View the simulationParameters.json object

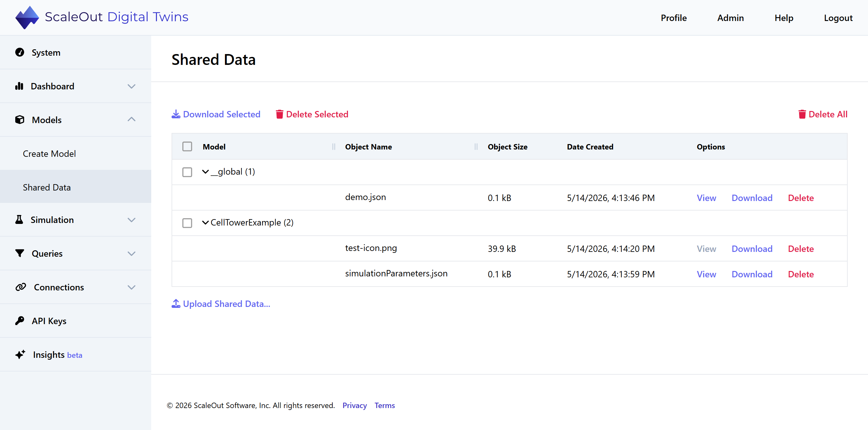point(706,274)
